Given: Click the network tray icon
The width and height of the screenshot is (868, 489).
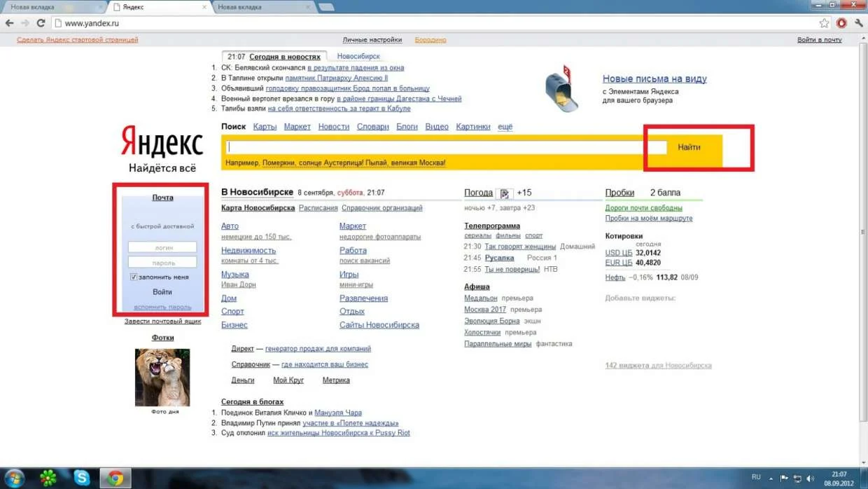Looking at the screenshot, I should coord(797,478).
